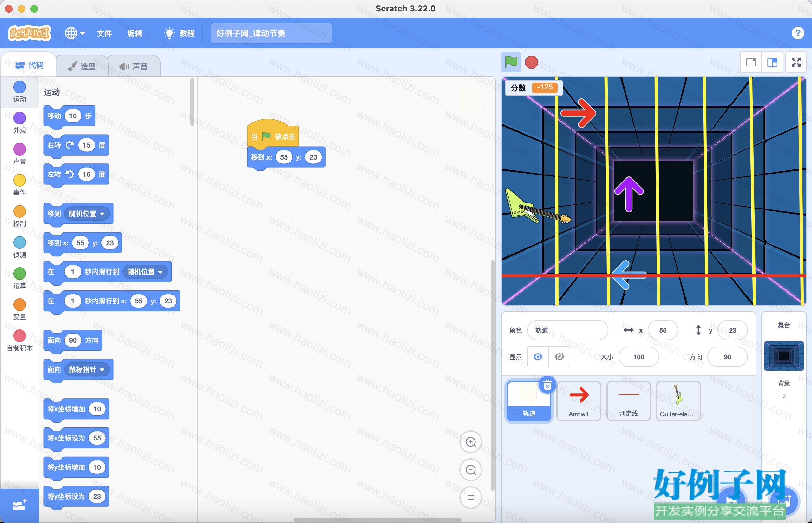Open the help question mark icon
Image resolution: width=812 pixels, height=523 pixels.
pyautogui.click(x=798, y=33)
